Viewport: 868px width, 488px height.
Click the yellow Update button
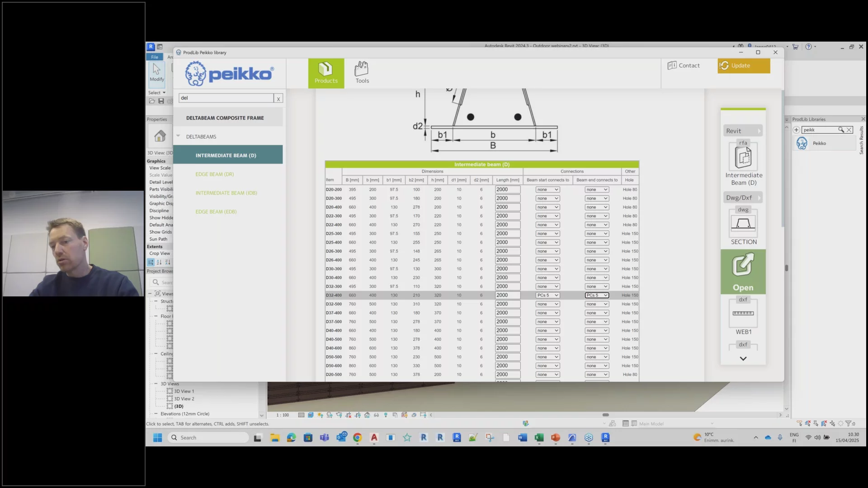tap(744, 66)
